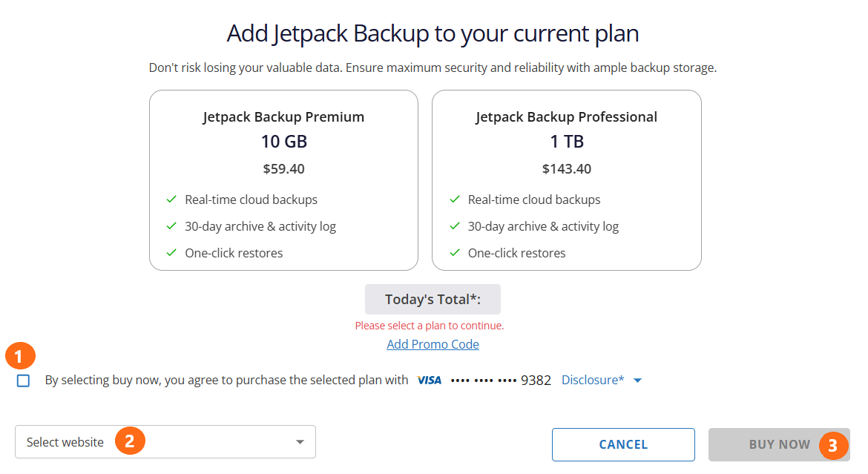
Task: Select the Jetpack Backup Professional plan card
Action: pyautogui.click(x=566, y=180)
